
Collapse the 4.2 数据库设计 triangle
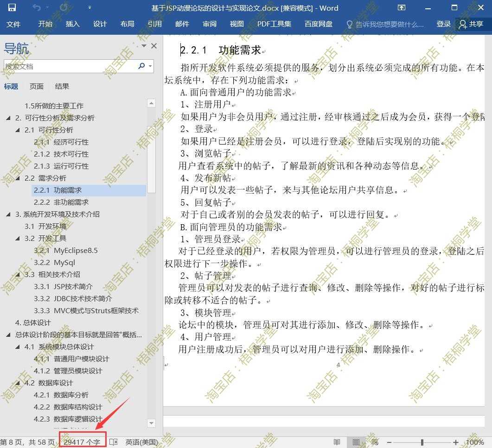tap(18, 383)
